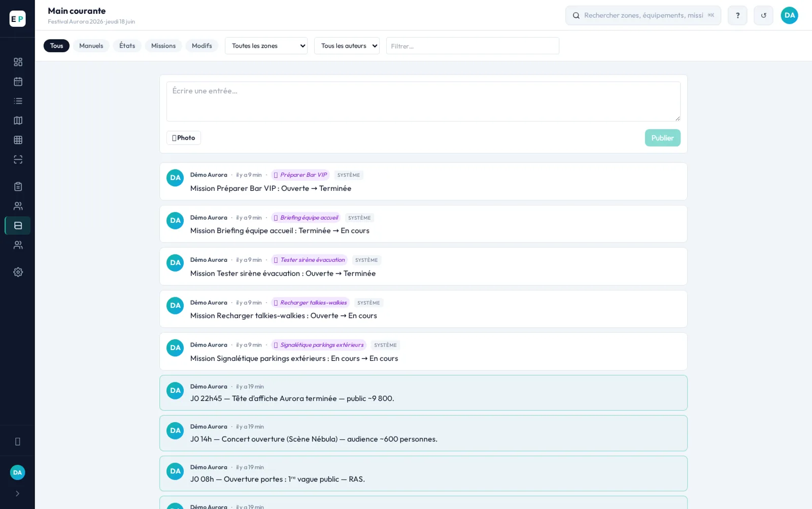
Task: Click SYSTÈME badge on Recharger talkies-walkies entry
Action: pyautogui.click(x=368, y=302)
